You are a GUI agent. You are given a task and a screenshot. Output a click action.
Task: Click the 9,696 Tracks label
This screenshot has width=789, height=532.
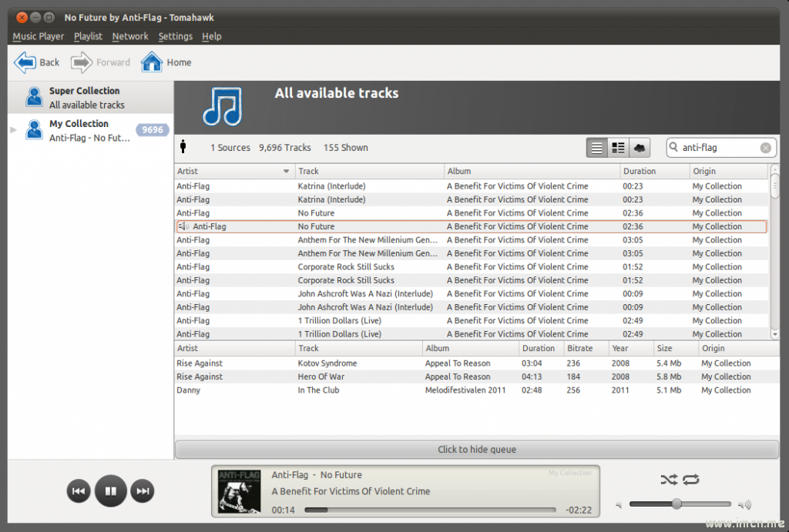click(285, 148)
